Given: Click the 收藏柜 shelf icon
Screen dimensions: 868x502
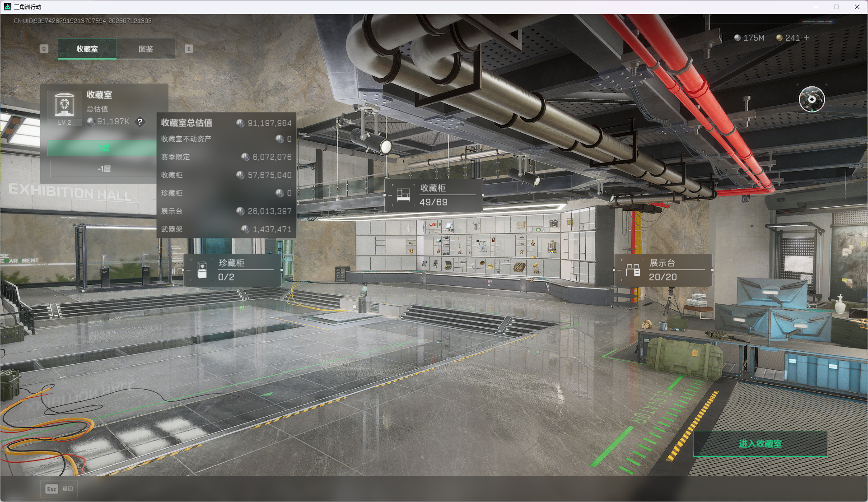Looking at the screenshot, I should pyautogui.click(x=403, y=195).
